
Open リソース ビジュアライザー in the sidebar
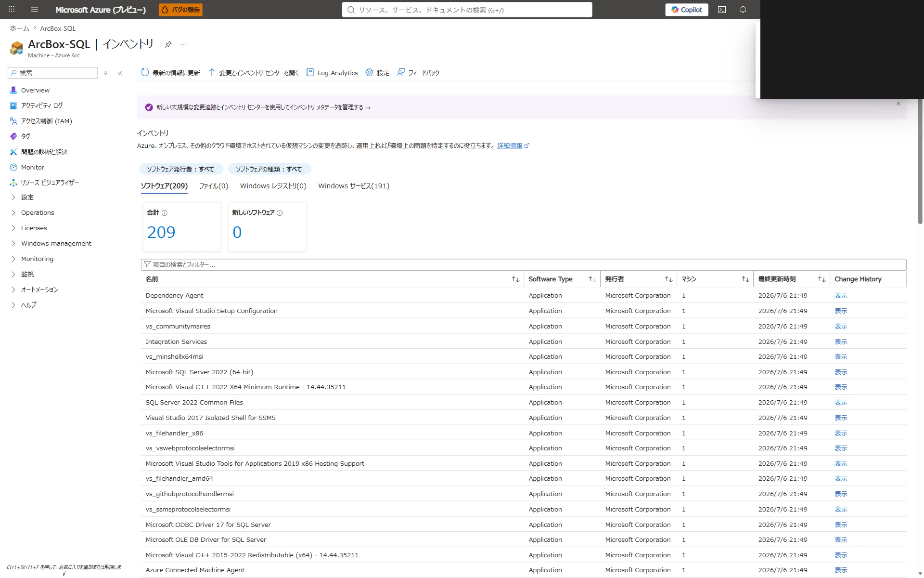point(50,183)
